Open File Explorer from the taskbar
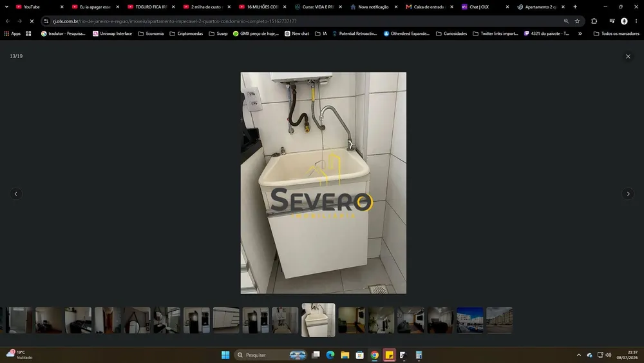The width and height of the screenshot is (644, 363). [345, 355]
